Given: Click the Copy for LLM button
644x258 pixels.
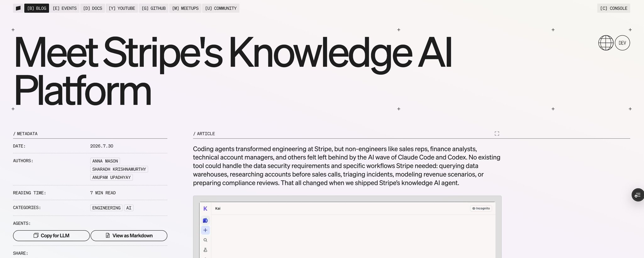Looking at the screenshot, I should coord(51,236).
